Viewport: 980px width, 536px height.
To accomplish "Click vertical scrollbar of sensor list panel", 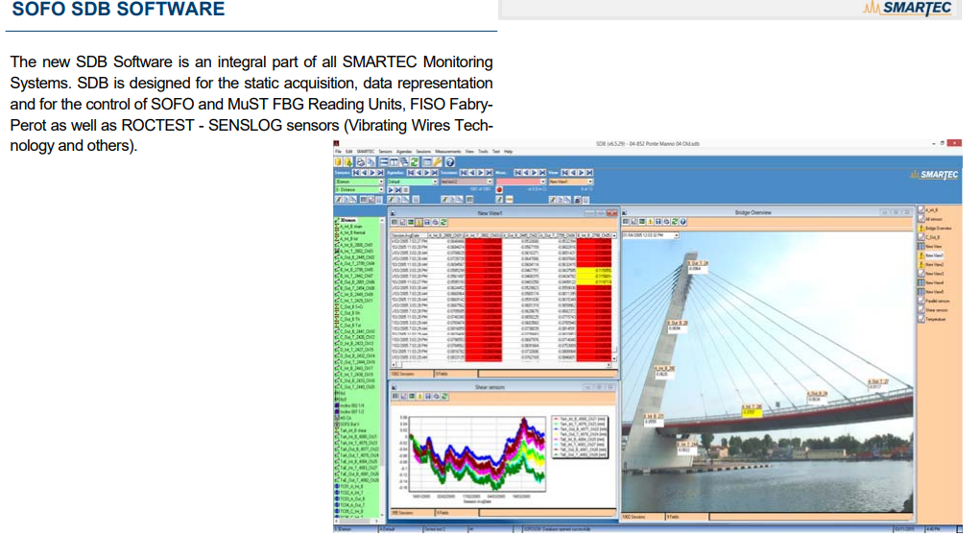I will point(383,369).
